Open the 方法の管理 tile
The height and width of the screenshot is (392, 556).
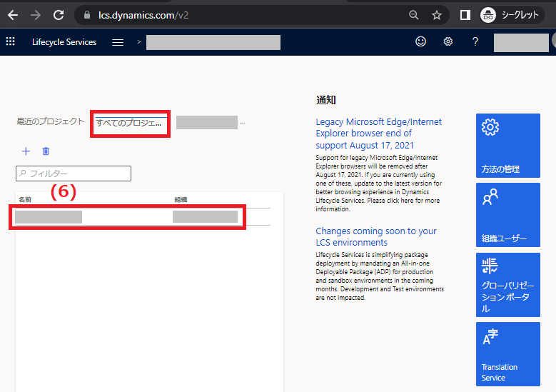507,146
